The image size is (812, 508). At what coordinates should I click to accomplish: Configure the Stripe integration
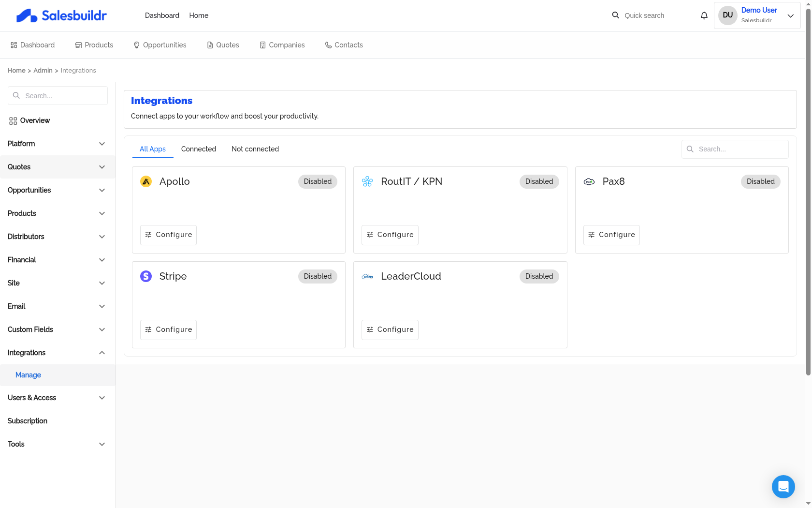[x=168, y=329]
